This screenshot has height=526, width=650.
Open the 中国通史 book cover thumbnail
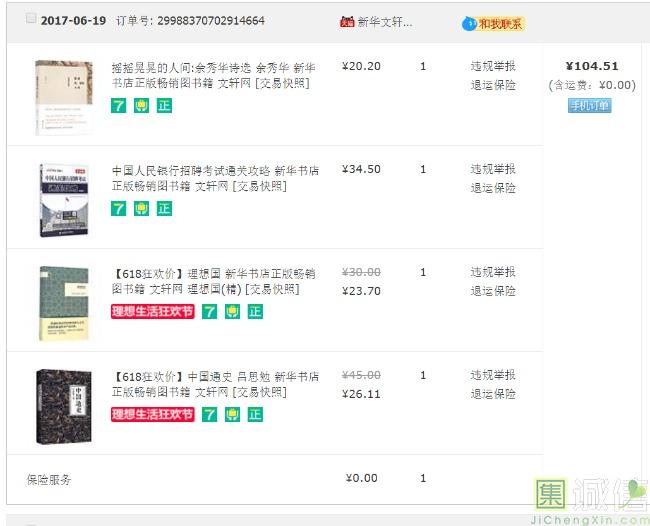coord(63,406)
